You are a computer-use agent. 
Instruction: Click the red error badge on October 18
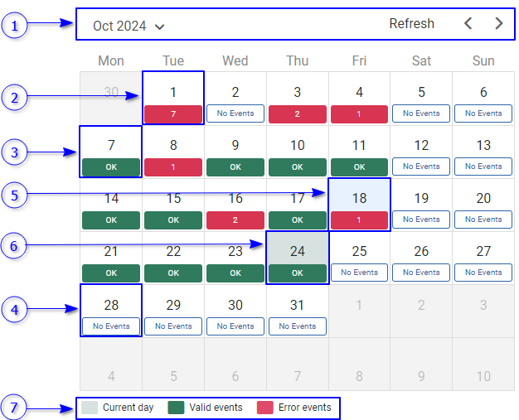pos(359,220)
